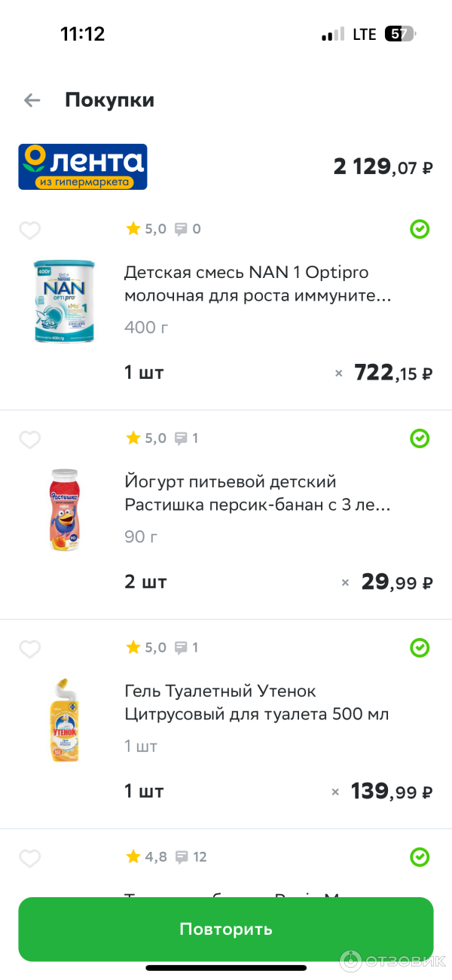View the Utenok gel bottle image
Viewport: 452px width, 980px height.
pyautogui.click(x=64, y=721)
